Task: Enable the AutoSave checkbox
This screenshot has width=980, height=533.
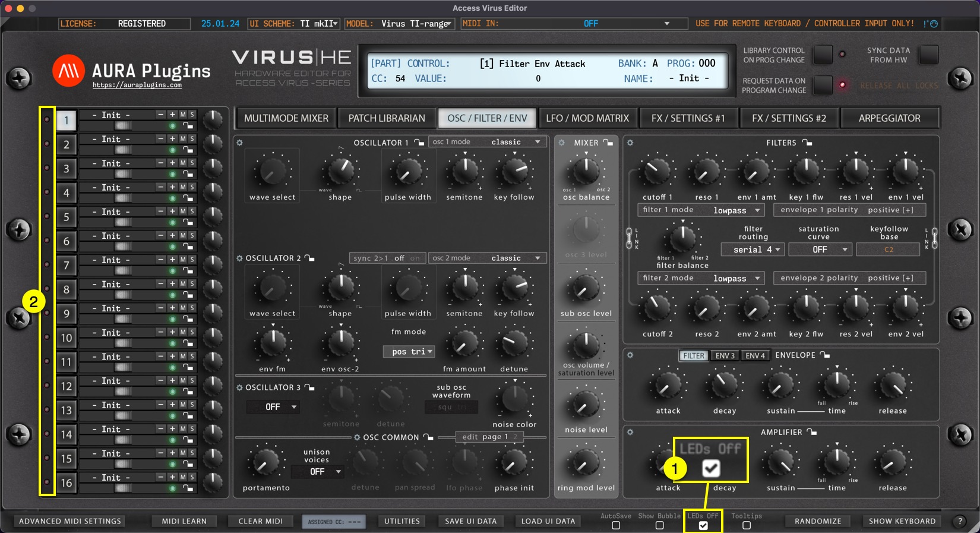Action: coord(616,525)
